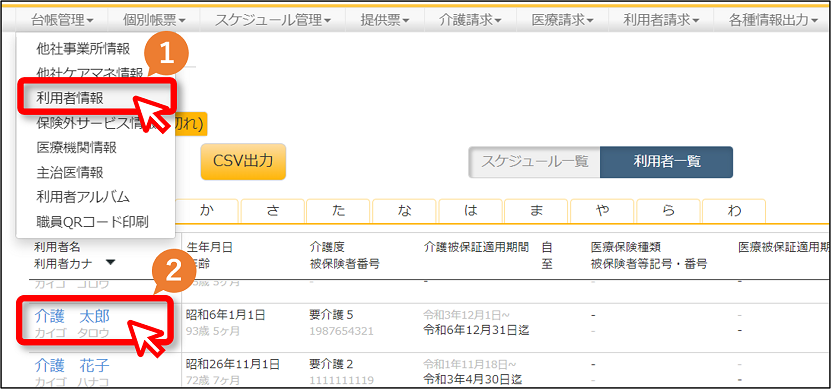Expand the 個別帳票 menu
The width and height of the screenshot is (831, 389).
point(154,20)
